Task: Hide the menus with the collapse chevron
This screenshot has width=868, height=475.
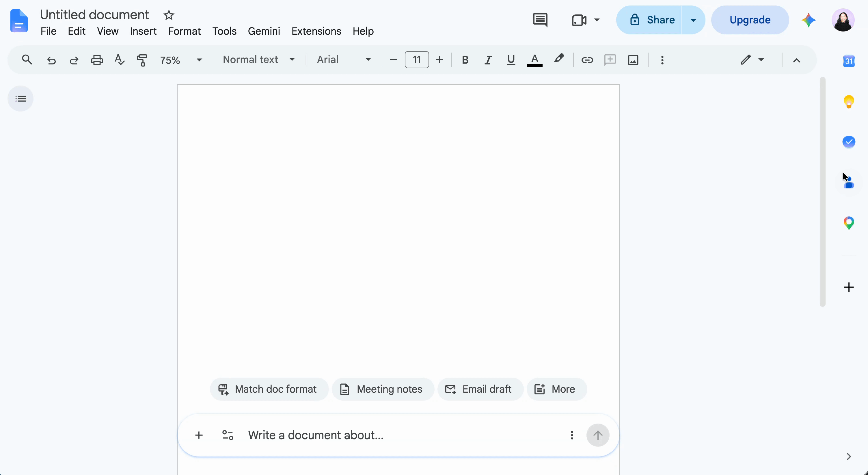Action: (796, 60)
